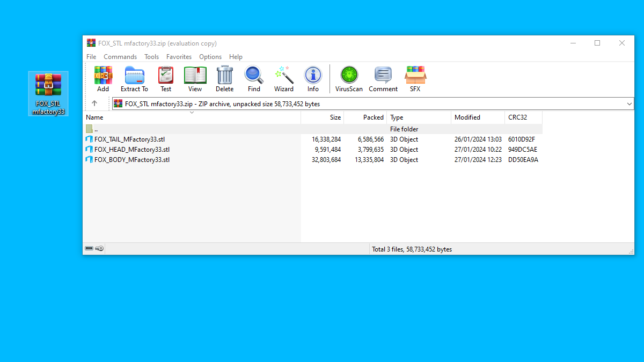The height and width of the screenshot is (362, 644).
Task: Click the File folder type label
Action: (x=404, y=129)
